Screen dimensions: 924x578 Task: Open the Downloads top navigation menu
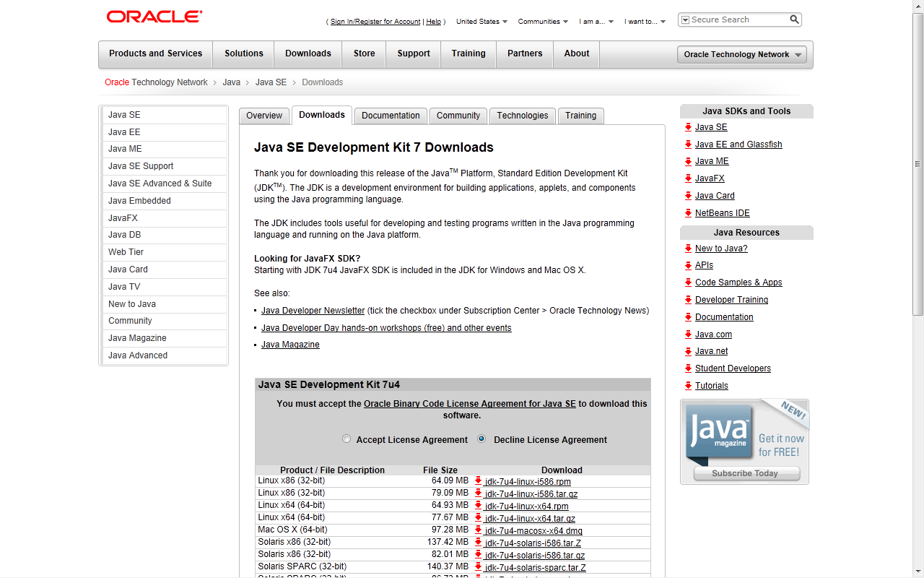(308, 53)
